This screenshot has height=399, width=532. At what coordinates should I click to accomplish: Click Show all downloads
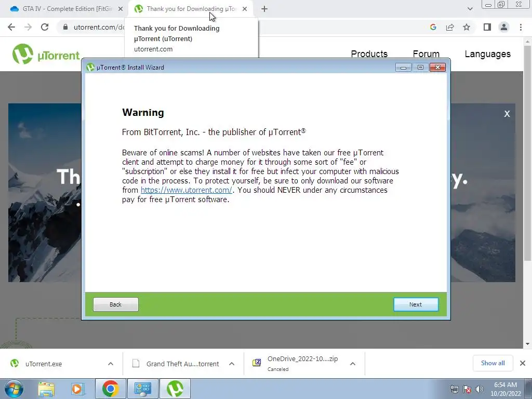pos(493,363)
